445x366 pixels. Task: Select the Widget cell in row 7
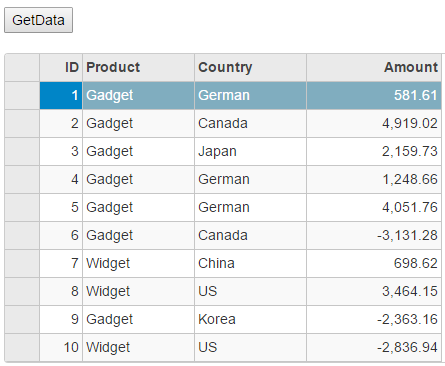click(138, 263)
